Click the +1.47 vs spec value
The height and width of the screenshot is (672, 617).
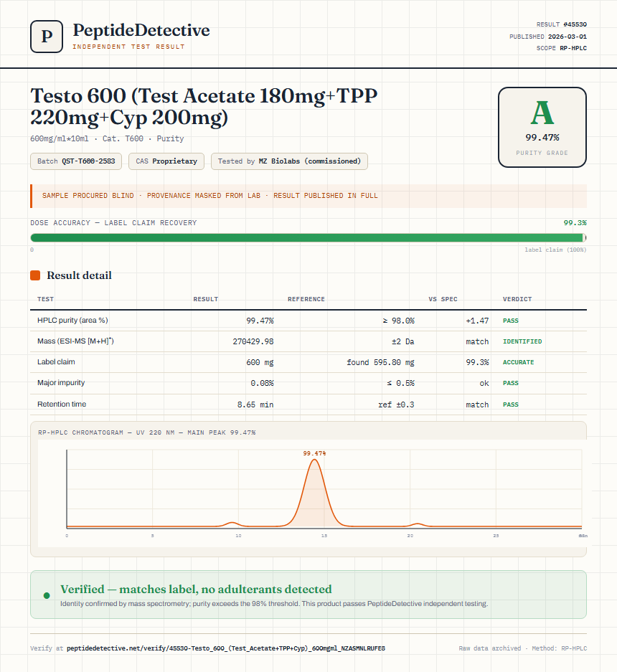477,321
